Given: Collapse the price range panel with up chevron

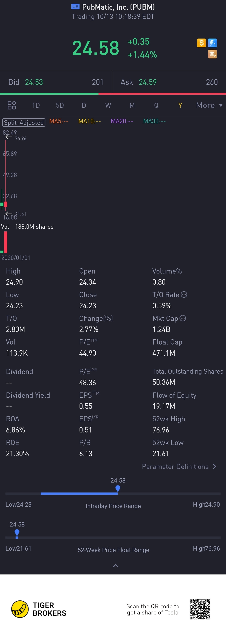Looking at the screenshot, I should (x=116, y=565).
